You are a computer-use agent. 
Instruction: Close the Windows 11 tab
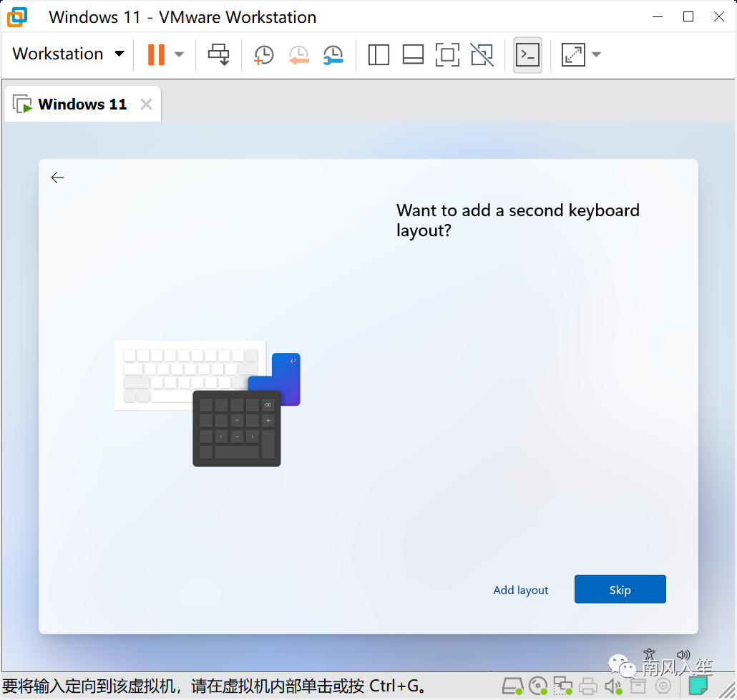coord(146,104)
